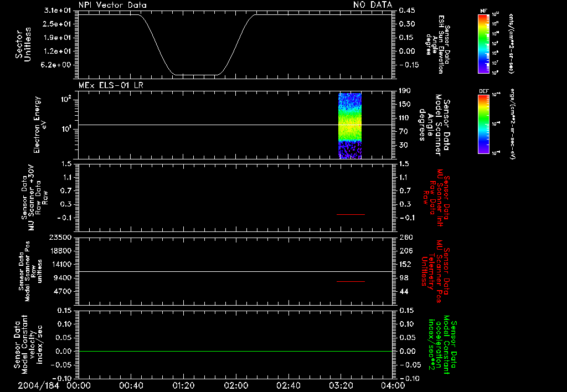This screenshot has height=392, width=567.
Task: Click the '02:00' time axis label
Action: point(236,385)
